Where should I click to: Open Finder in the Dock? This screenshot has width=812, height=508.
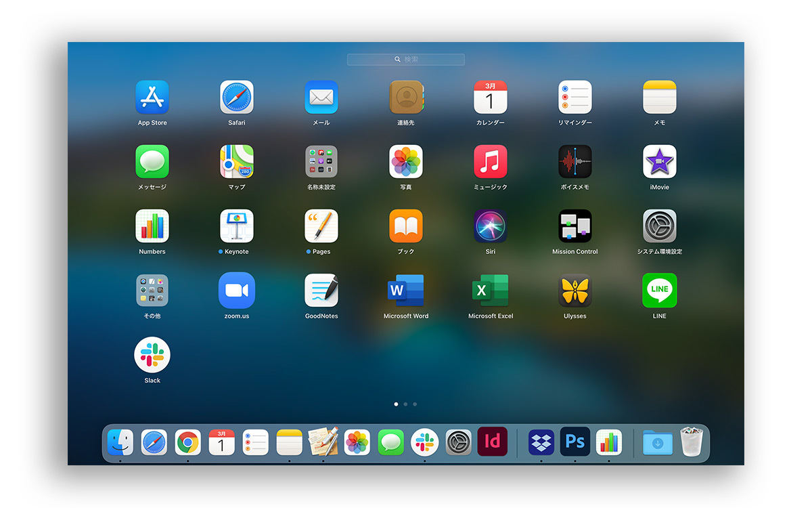pyautogui.click(x=120, y=442)
